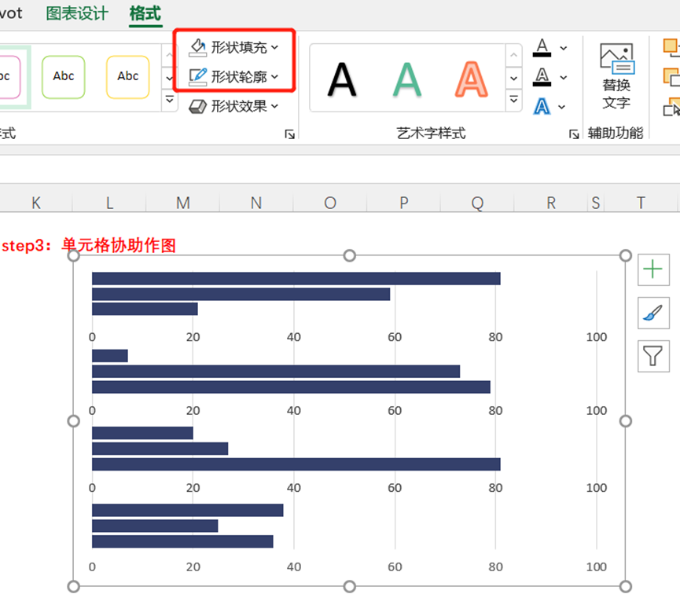Select column T header
Viewport: 680px width, 616px height.
(641, 203)
